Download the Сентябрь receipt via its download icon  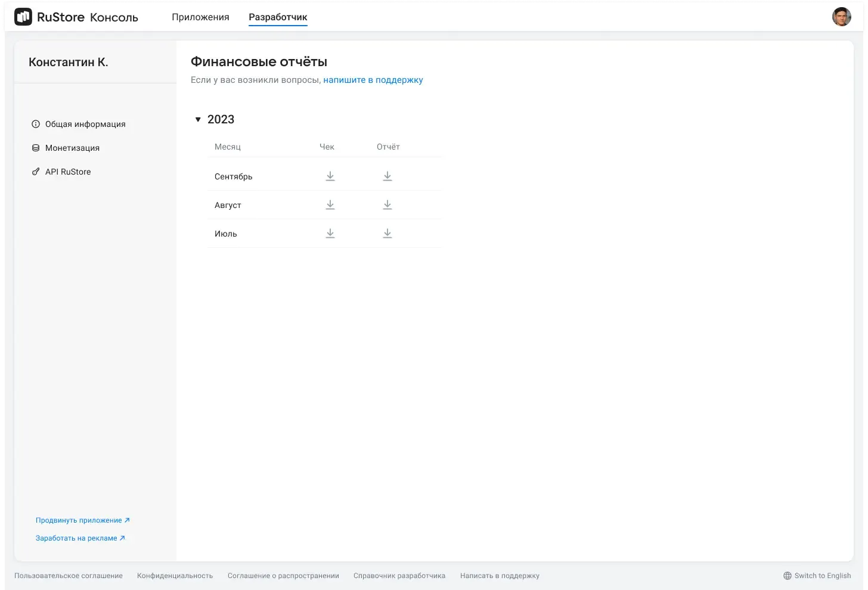(330, 176)
